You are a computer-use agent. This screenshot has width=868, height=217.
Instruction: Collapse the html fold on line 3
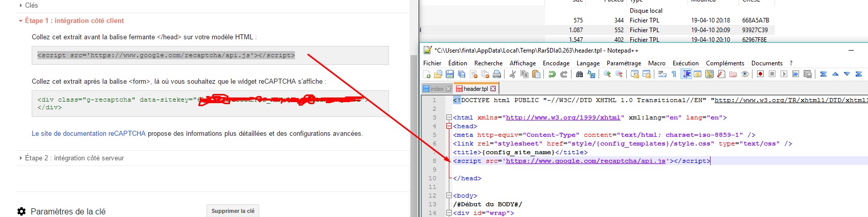(449, 117)
